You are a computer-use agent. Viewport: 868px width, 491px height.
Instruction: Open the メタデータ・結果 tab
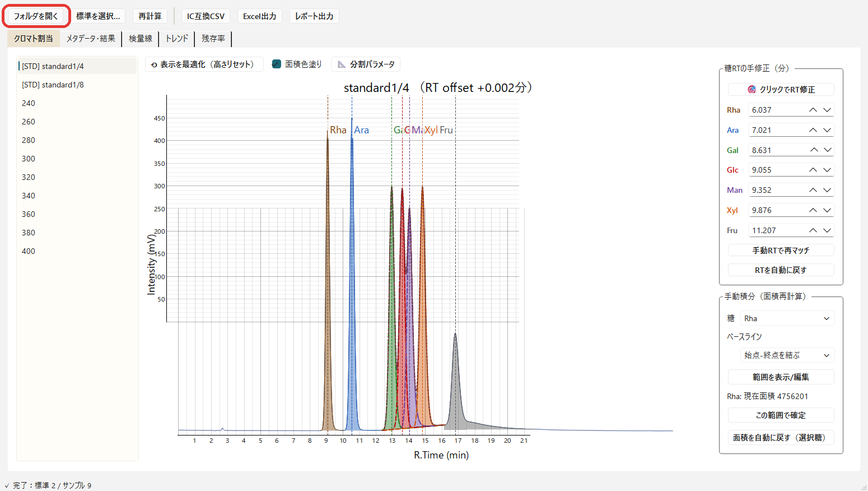click(91, 39)
